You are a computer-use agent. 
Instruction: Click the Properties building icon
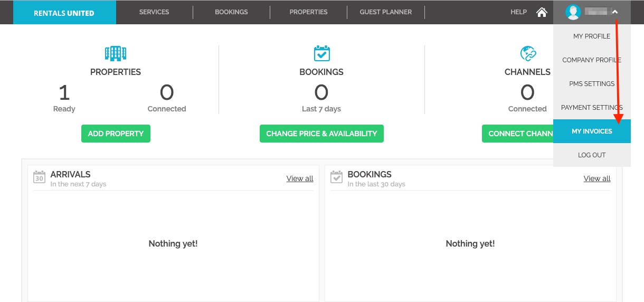(x=116, y=53)
